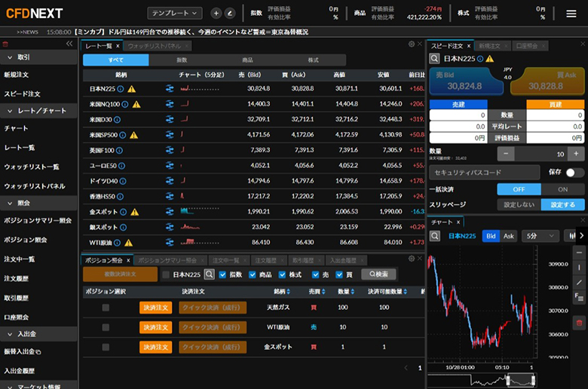Open the テンプレート dropdown
Image resolution: width=588 pixels, height=389 pixels.
pos(175,14)
